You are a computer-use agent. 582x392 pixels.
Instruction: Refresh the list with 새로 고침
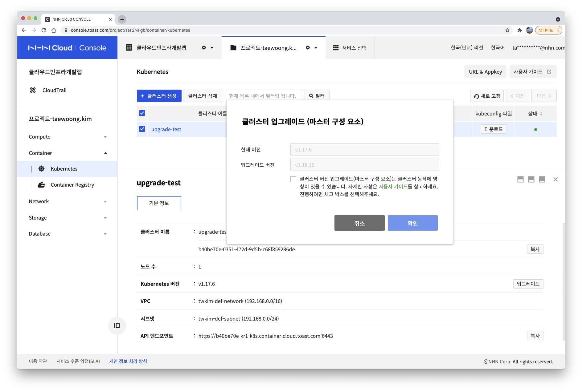[x=487, y=96]
